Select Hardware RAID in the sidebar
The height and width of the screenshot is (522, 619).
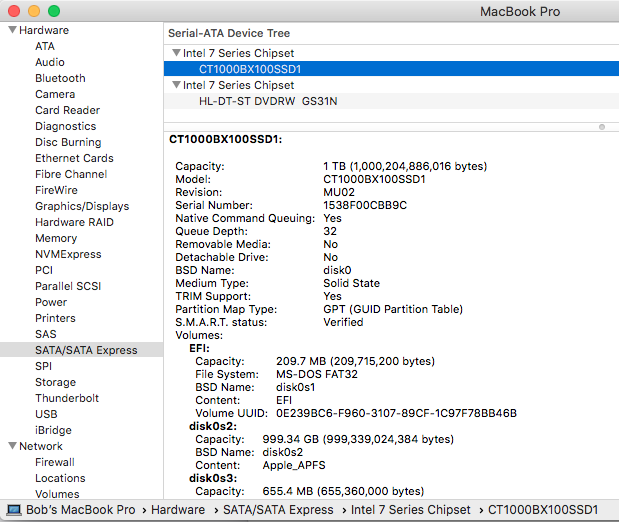click(x=74, y=222)
